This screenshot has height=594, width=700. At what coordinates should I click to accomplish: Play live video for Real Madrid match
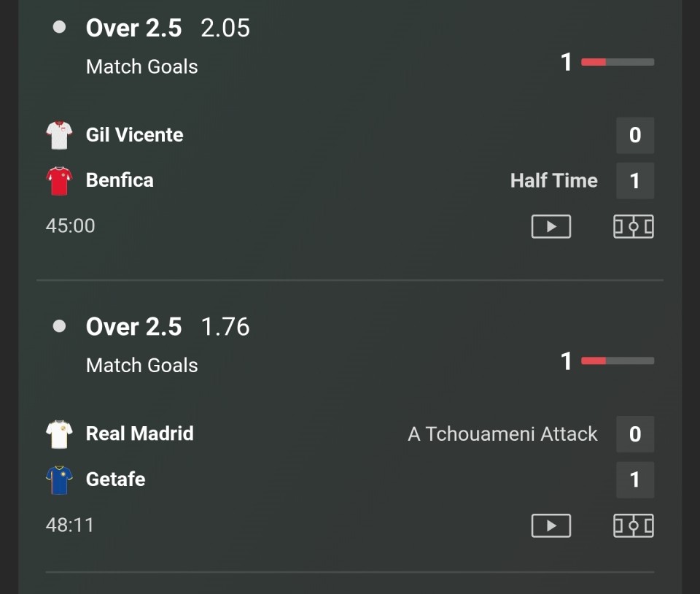tap(551, 525)
